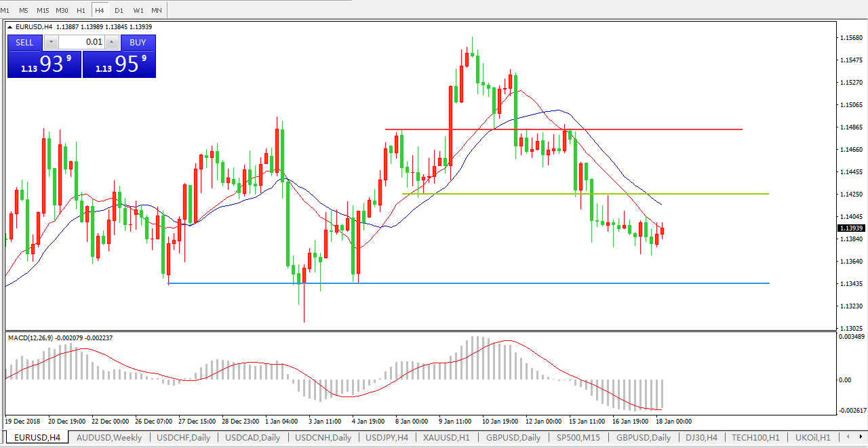Set timeframe to W1 weekly
The width and height of the screenshot is (868, 448).
pos(138,10)
